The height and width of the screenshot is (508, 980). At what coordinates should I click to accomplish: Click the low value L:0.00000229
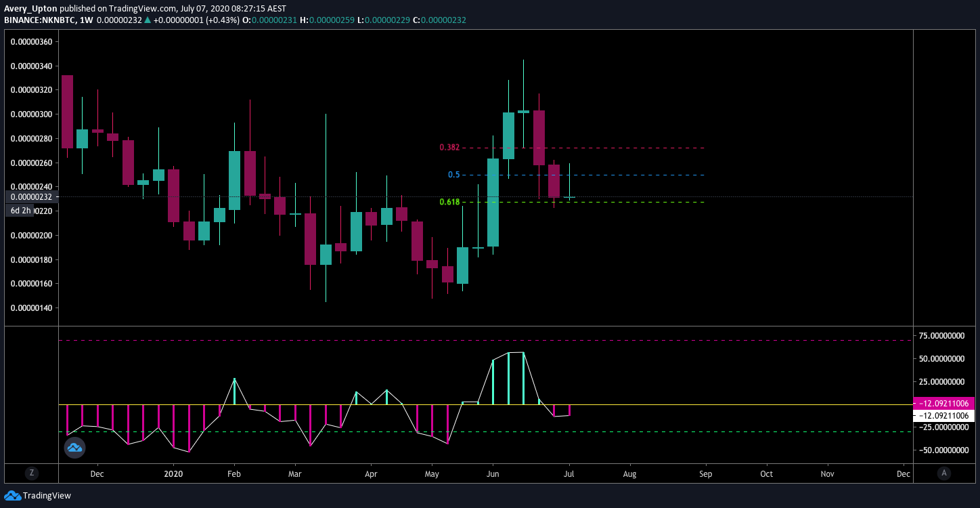[x=383, y=20]
